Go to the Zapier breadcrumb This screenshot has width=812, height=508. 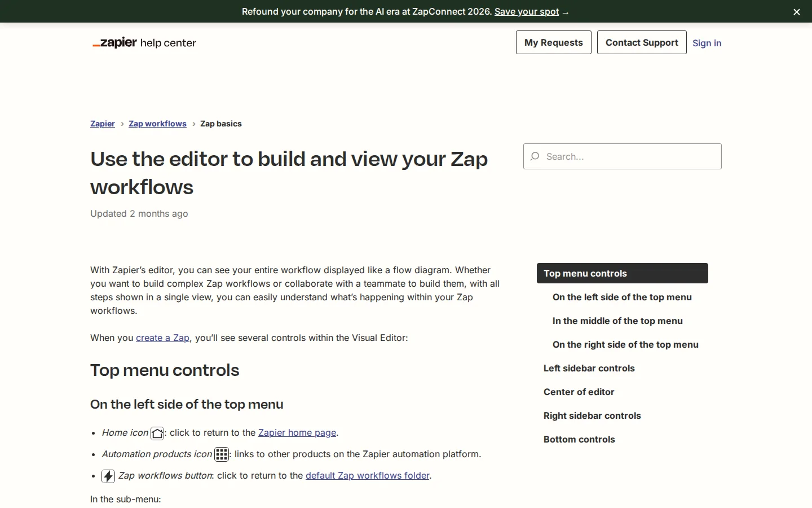pos(103,124)
